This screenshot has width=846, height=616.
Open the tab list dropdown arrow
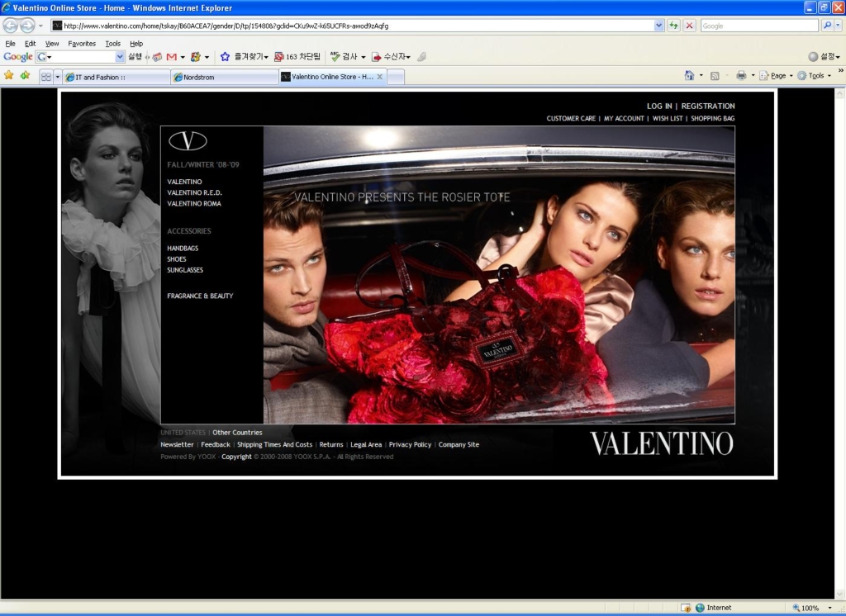(57, 77)
